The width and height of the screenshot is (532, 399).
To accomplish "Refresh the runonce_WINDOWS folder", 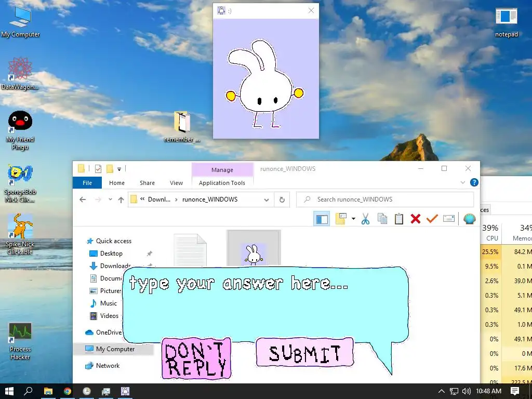I will 282,200.
